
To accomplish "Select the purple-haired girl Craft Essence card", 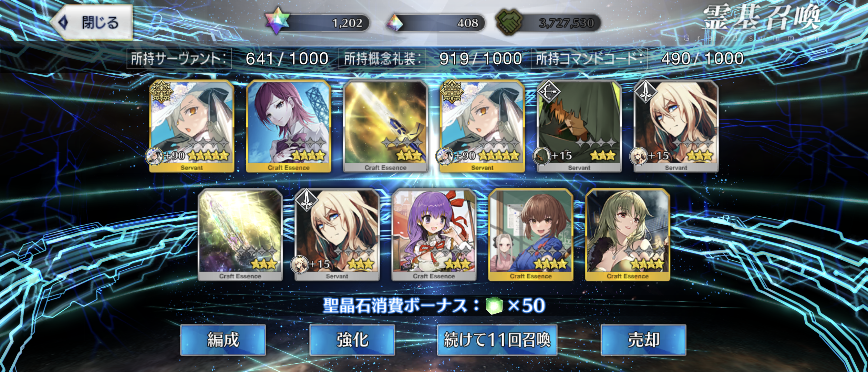I will [x=434, y=235].
